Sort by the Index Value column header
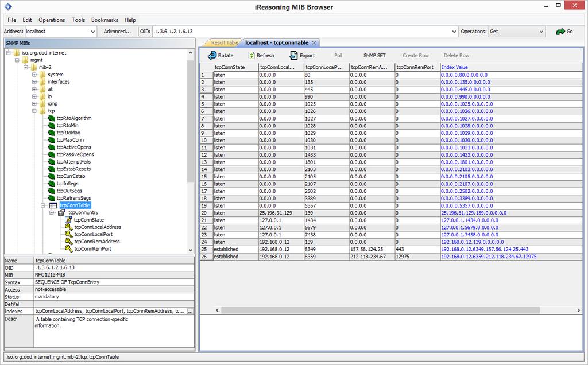This screenshot has width=588, height=365. (512, 68)
